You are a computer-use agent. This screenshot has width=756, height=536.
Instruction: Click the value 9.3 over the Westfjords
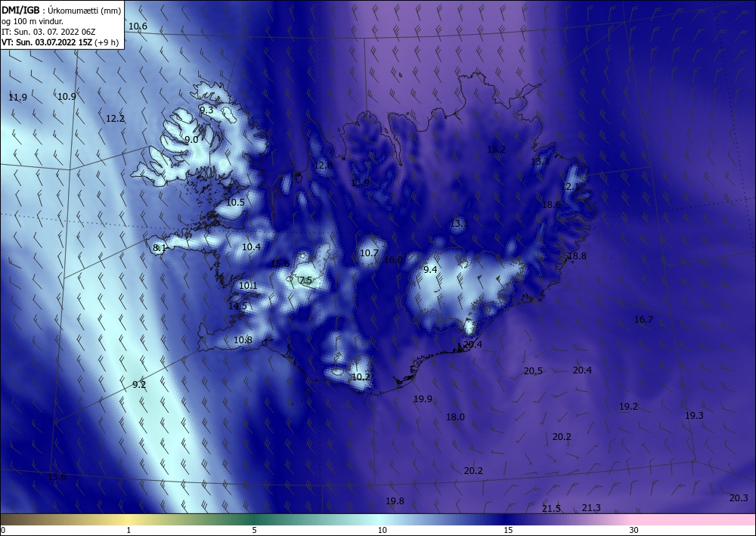pos(206,110)
